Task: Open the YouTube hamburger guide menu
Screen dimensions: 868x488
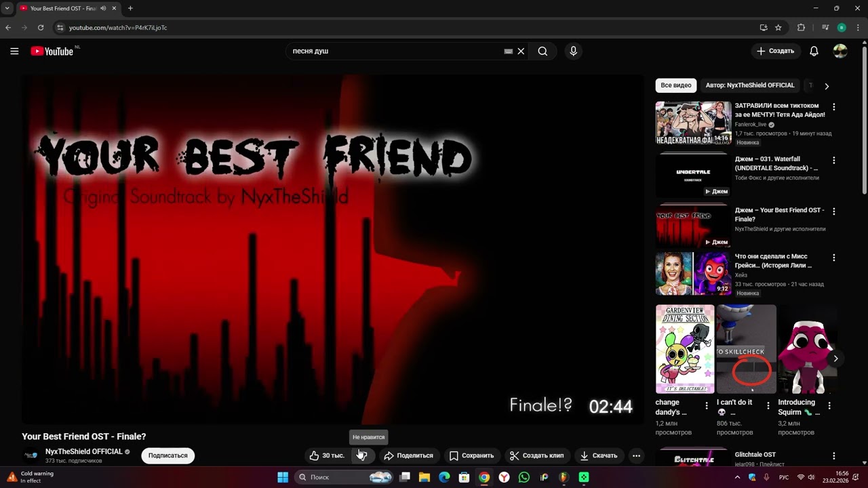Action: tap(14, 51)
